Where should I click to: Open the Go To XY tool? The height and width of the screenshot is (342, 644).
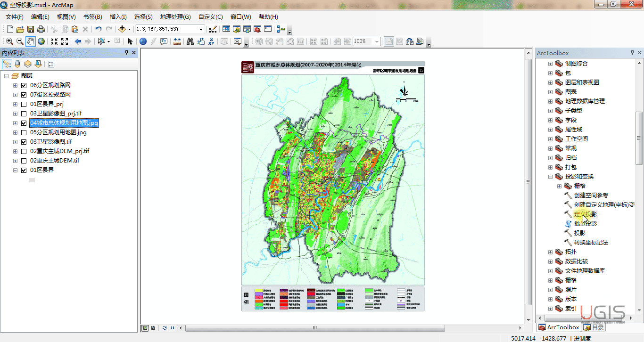click(x=212, y=41)
